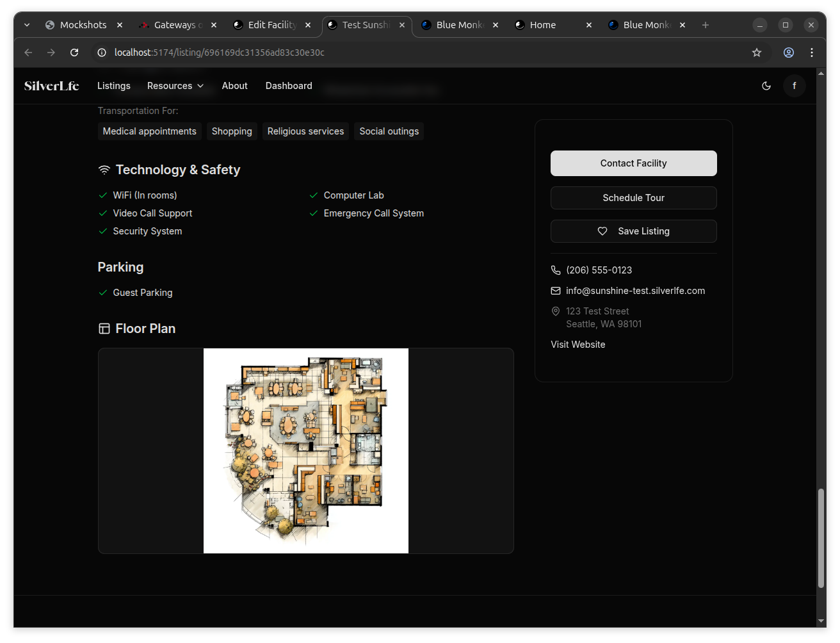The image size is (840, 643).
Task: View site information icon in address bar
Action: pos(101,53)
